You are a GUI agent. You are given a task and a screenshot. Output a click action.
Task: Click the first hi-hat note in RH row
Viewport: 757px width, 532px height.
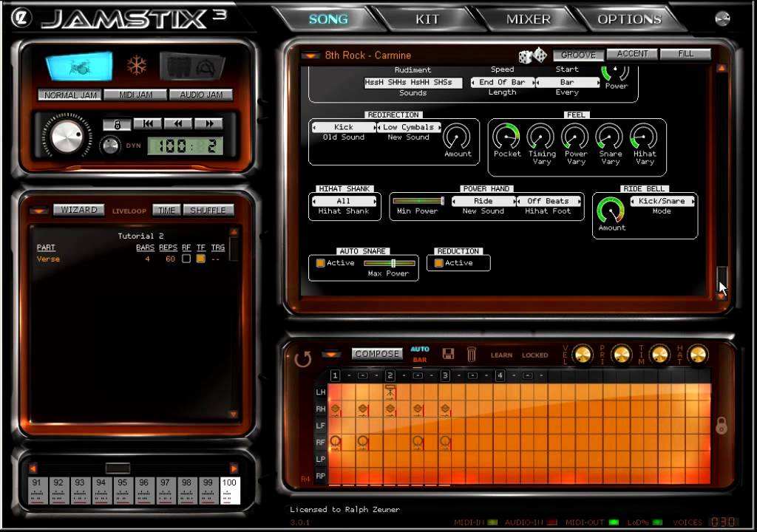click(x=335, y=409)
